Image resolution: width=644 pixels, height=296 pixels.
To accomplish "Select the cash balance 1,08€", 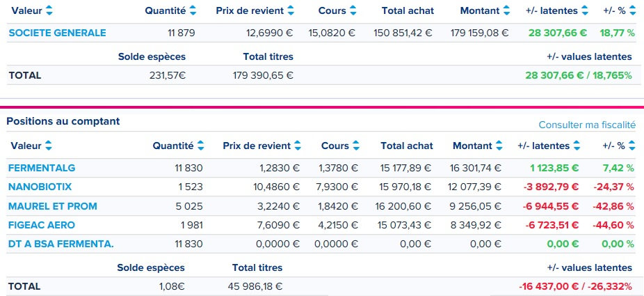I will 172,286.
